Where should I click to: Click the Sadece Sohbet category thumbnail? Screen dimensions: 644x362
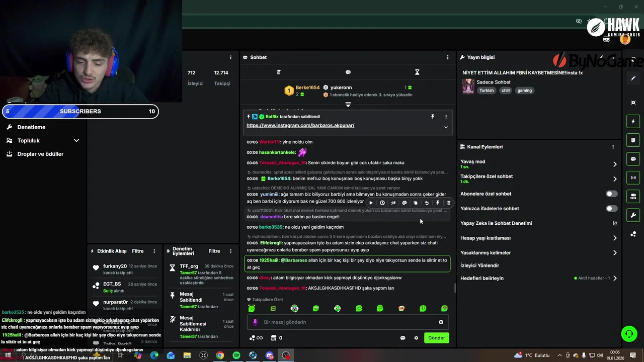pos(468,86)
